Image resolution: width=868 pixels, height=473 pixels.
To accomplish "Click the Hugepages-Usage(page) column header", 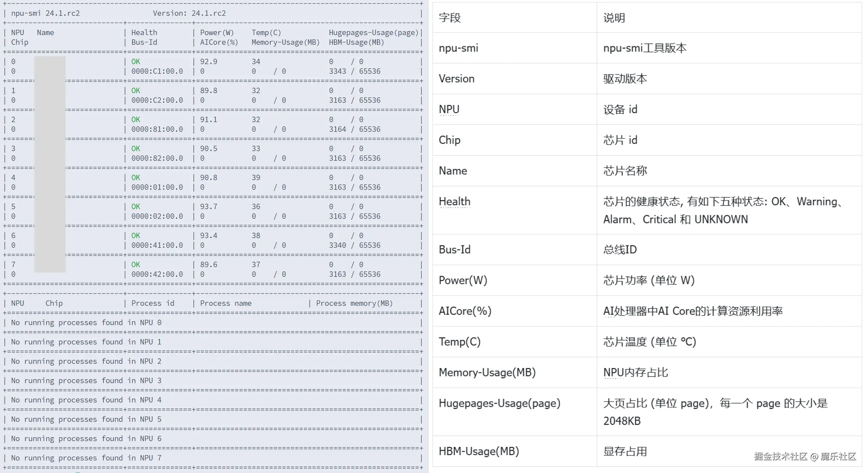I will pos(373,33).
